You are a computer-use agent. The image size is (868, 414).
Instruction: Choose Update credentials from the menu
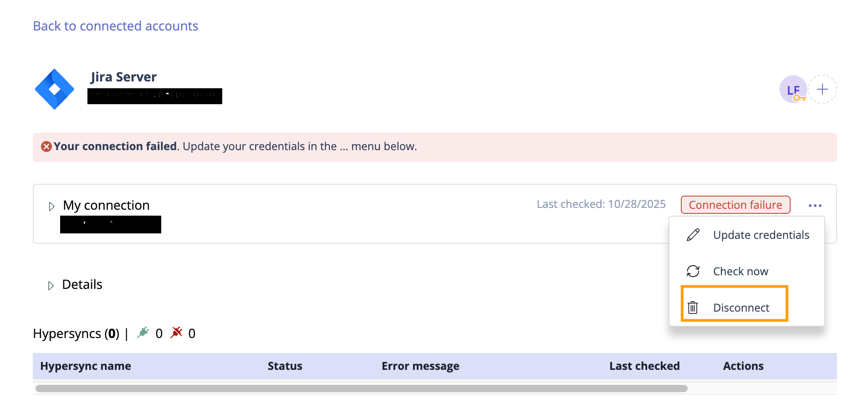[761, 235]
